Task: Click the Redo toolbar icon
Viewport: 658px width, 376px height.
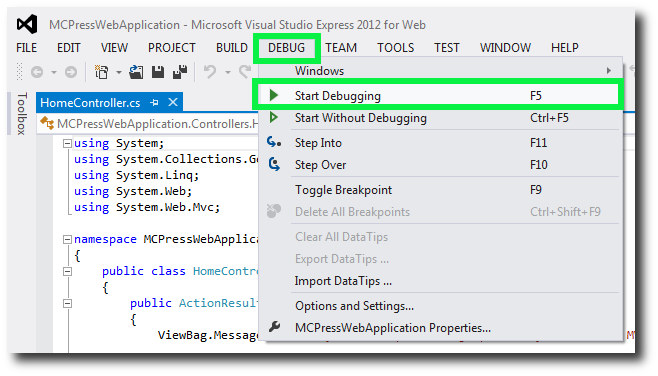Action: pyautogui.click(x=245, y=72)
